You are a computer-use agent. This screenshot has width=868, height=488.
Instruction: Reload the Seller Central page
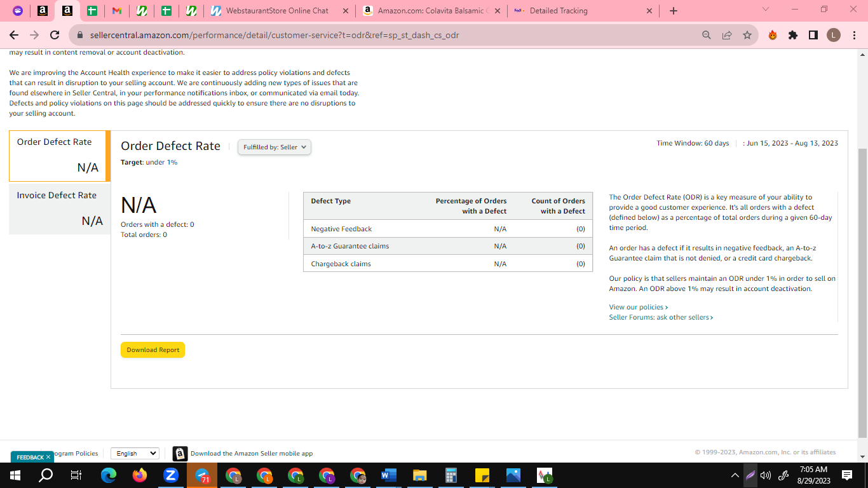(x=55, y=35)
